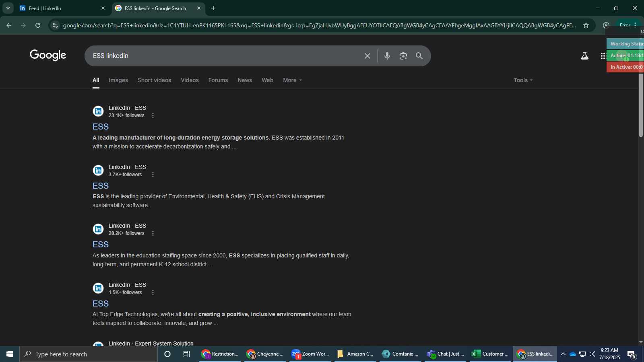Click the Google logo
Image resolution: width=644 pixels, height=362 pixels.
coord(48,55)
